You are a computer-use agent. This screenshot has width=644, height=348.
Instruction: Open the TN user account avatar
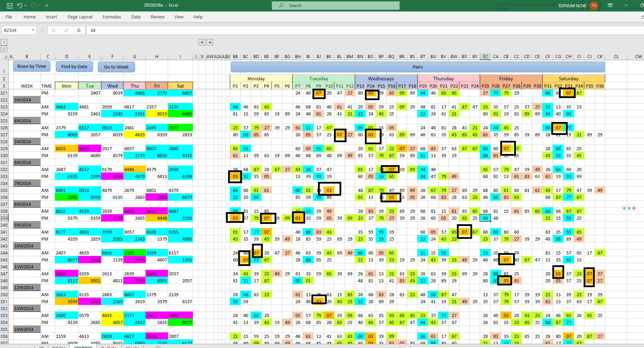(594, 6)
